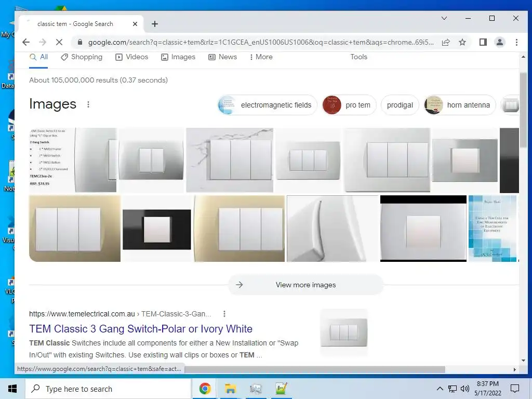Screen dimensions: 532x399
Task: Open the gold-frame 3-gang switch image in the left corner
Action: point(75,229)
